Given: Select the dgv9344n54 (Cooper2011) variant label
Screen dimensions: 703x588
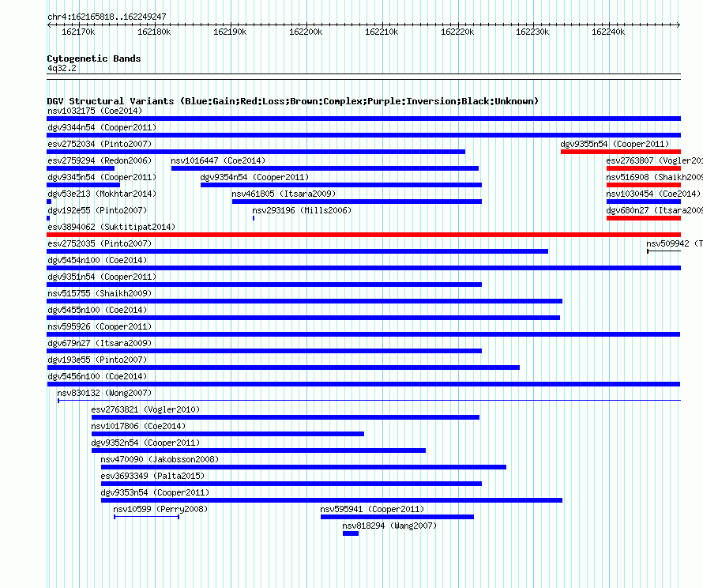Looking at the screenshot, I should click(x=102, y=127).
